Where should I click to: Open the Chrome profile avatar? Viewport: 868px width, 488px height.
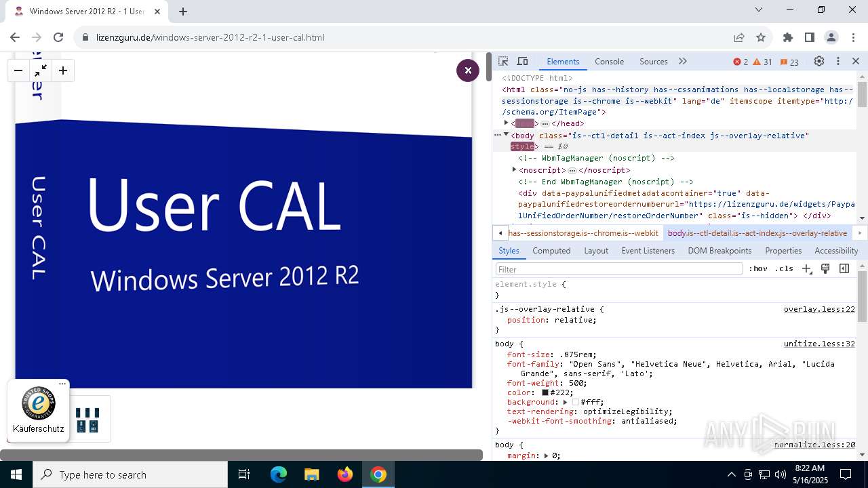(831, 37)
